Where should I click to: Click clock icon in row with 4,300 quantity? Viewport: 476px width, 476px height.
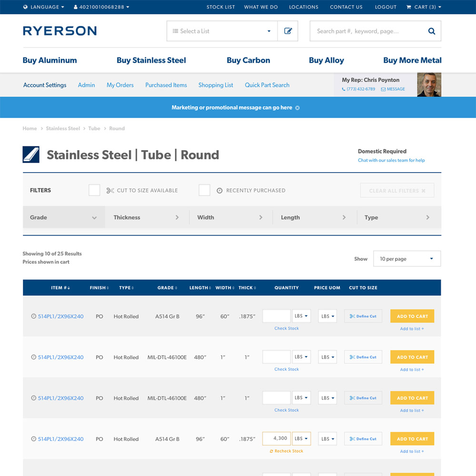pyautogui.click(x=33, y=438)
